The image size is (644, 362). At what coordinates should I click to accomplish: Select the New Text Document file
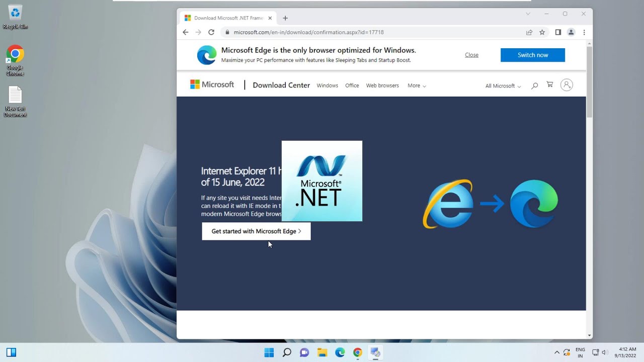(x=15, y=102)
